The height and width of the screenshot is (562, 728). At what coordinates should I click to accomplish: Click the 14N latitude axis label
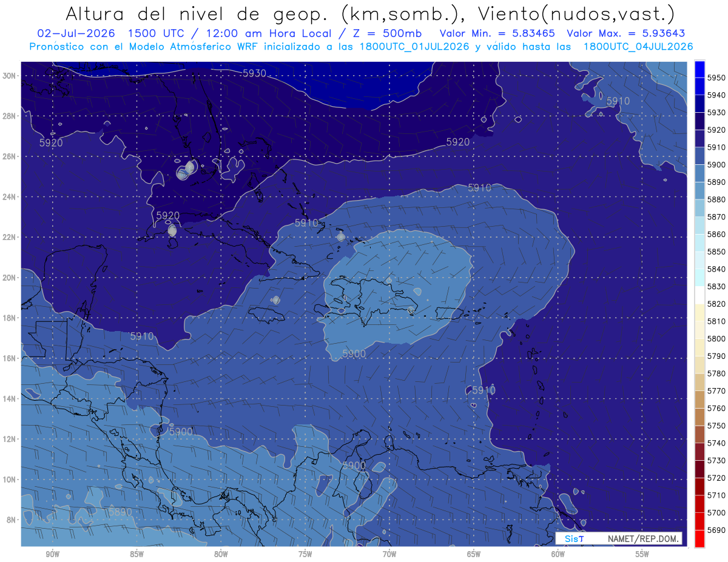(9, 399)
